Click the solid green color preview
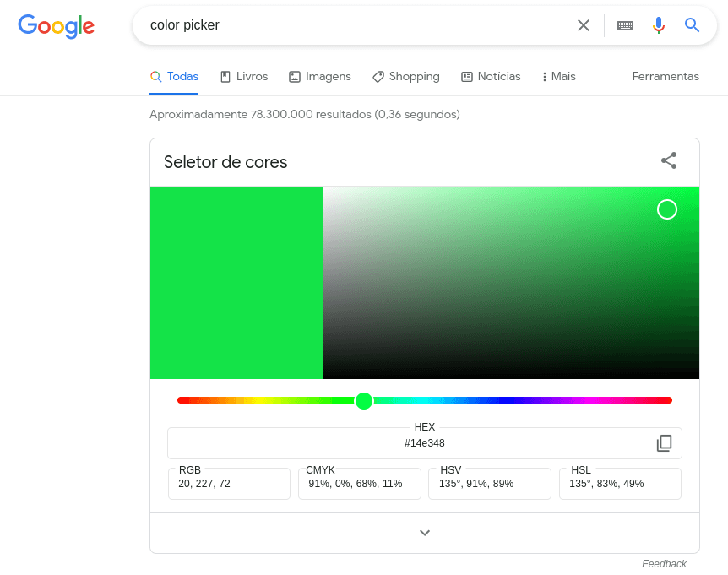The image size is (728, 575). click(x=236, y=283)
